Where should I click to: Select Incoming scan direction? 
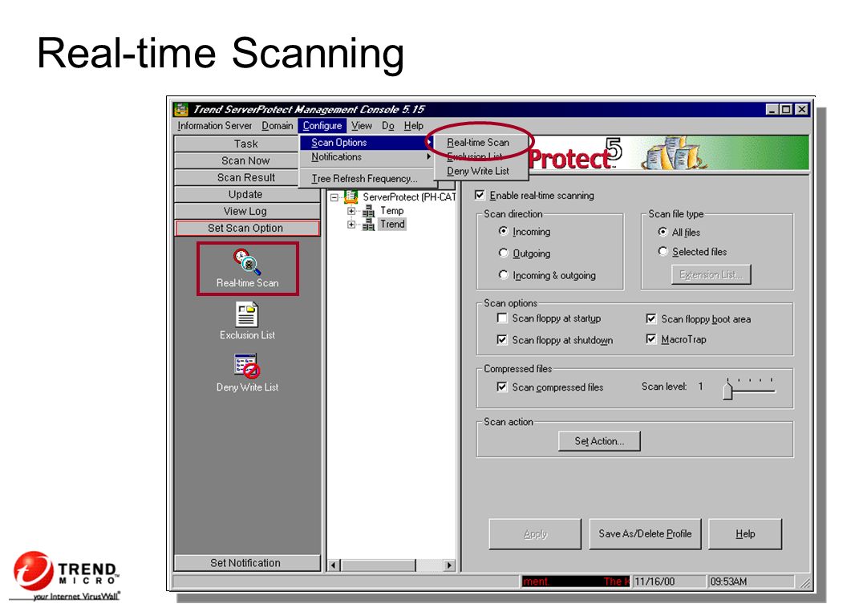click(504, 231)
